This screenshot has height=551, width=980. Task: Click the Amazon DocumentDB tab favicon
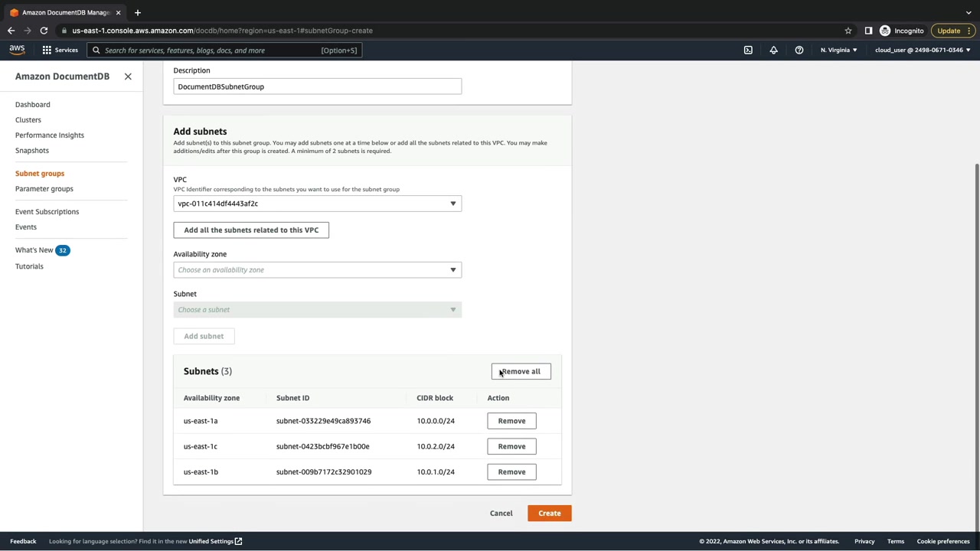pos(14,12)
